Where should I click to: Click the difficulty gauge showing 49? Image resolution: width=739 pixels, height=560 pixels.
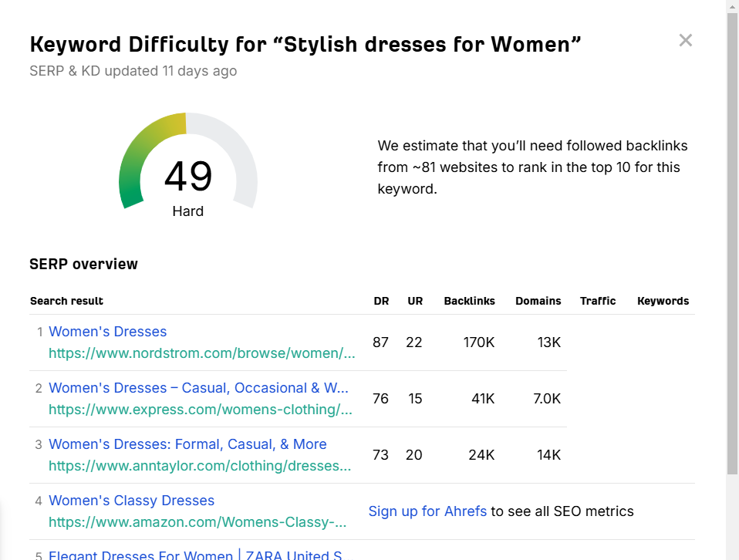click(x=188, y=177)
